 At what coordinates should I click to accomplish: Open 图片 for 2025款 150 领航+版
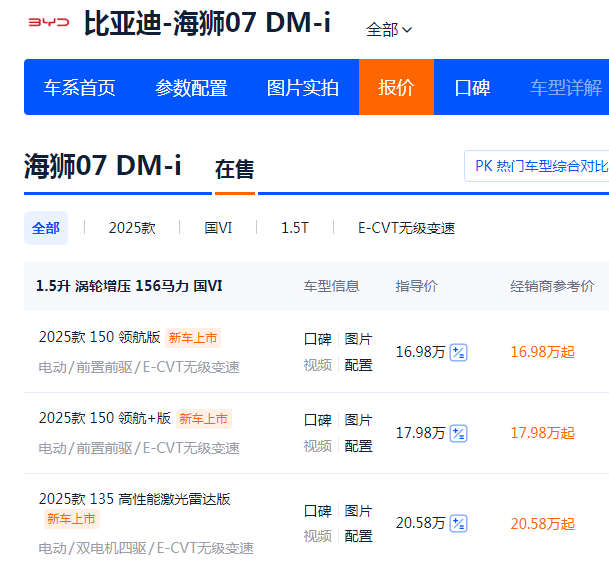click(x=358, y=420)
